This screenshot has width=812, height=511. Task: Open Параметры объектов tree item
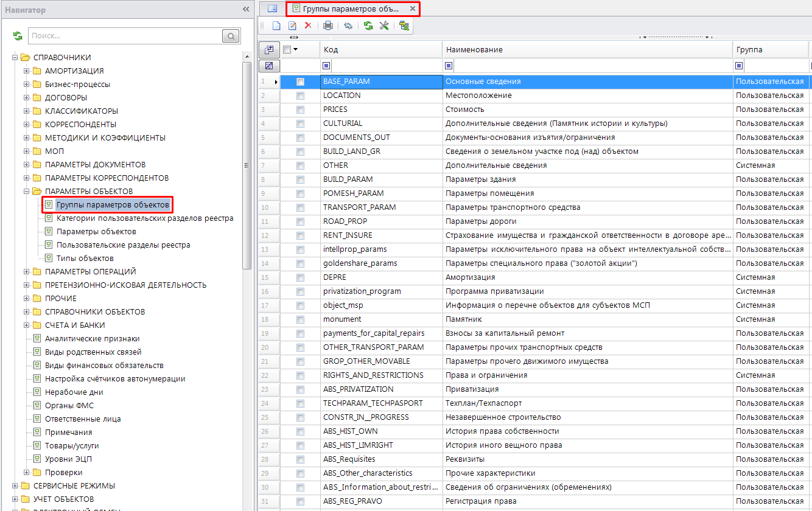tap(96, 232)
